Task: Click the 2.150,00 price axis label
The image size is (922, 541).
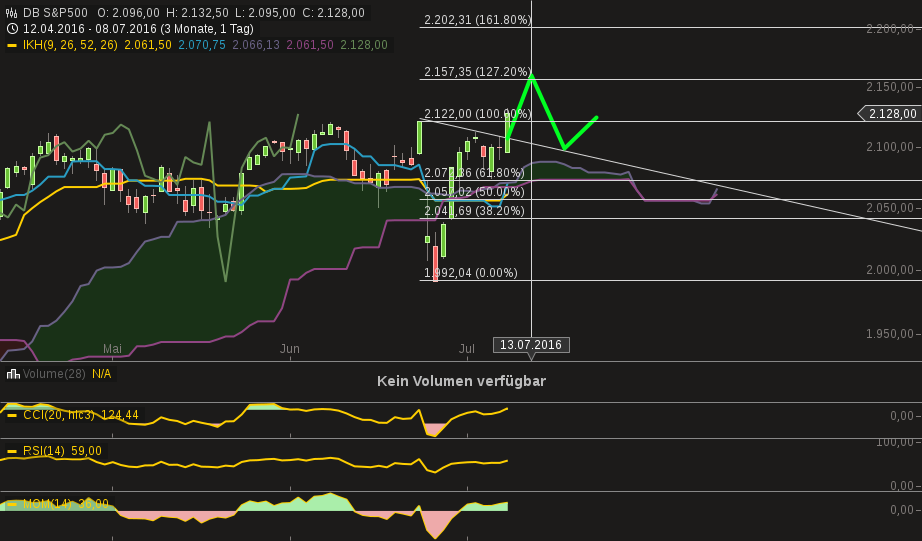Action: click(x=890, y=87)
